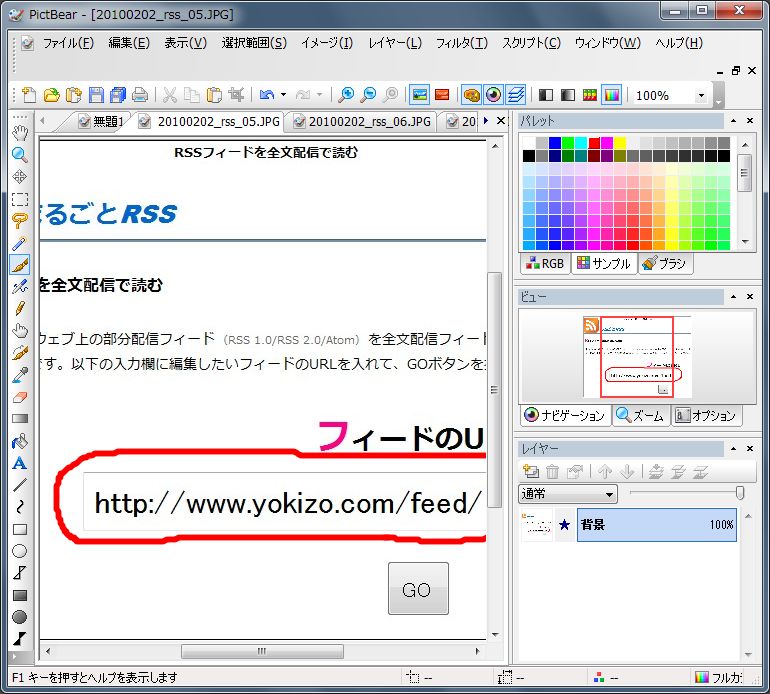Open the フィルタ(T) menu

point(462,43)
